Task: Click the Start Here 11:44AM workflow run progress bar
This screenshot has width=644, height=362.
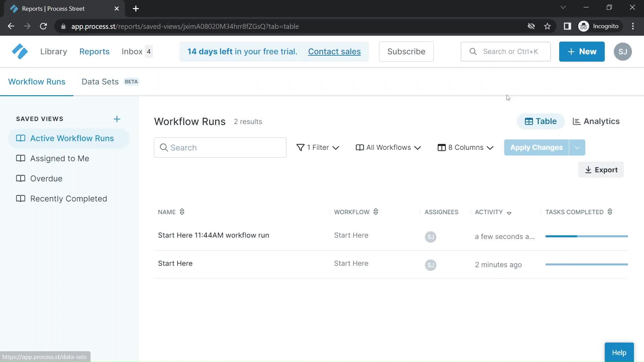Action: click(587, 236)
